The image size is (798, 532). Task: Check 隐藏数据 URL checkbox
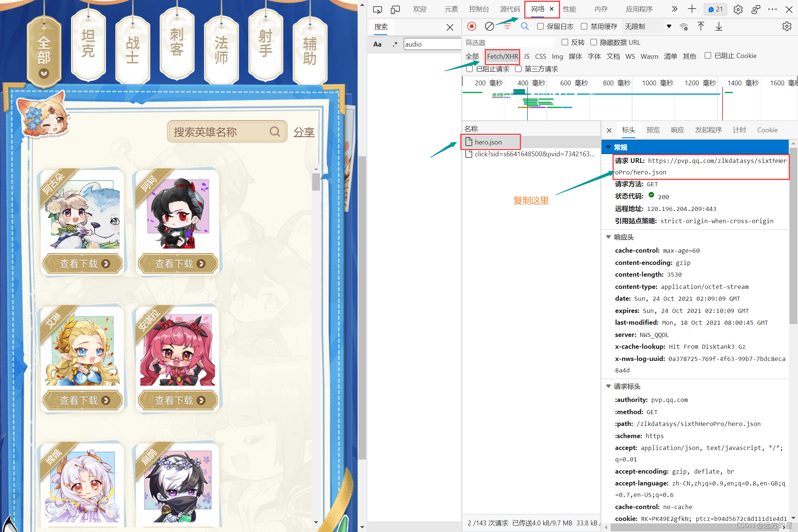593,42
